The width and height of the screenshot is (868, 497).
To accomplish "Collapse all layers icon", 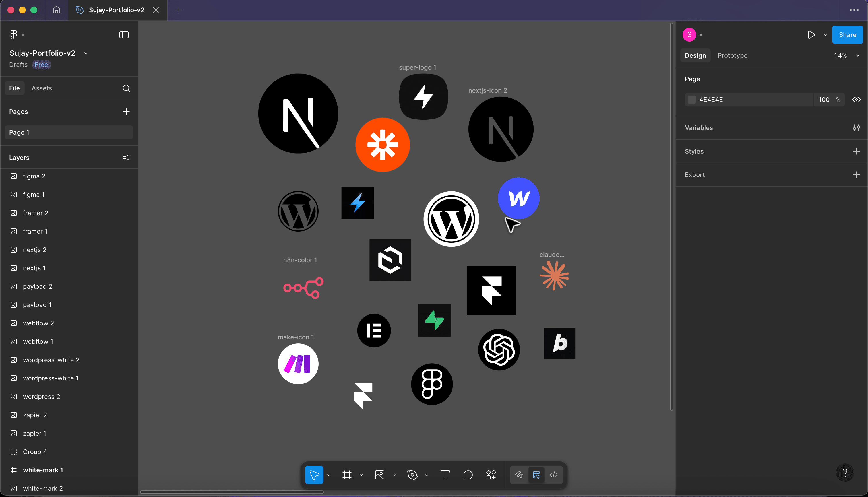I will pos(126,157).
